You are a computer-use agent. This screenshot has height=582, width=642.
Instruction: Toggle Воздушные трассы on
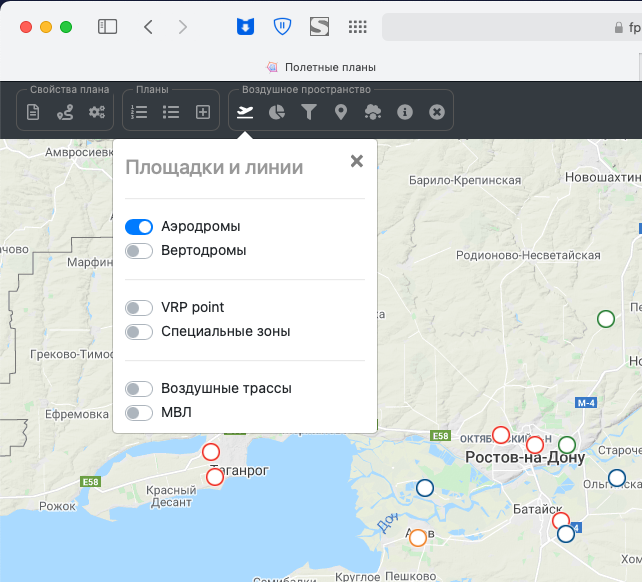tap(139, 389)
